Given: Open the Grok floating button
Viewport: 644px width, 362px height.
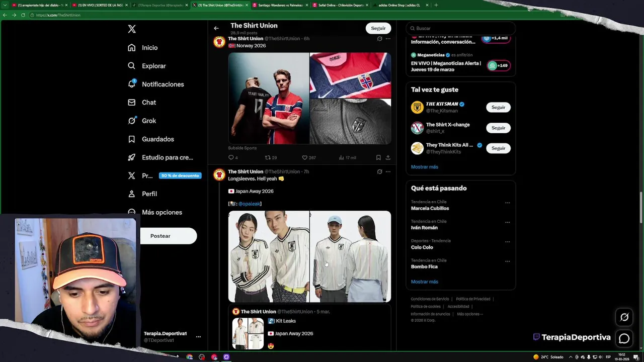Looking at the screenshot, I should [x=624, y=317].
